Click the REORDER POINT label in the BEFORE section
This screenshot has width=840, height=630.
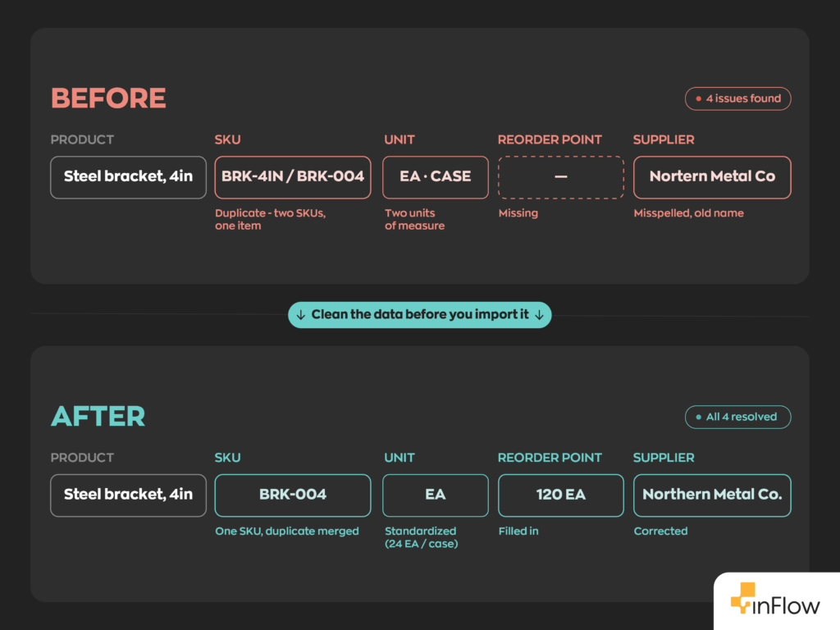[550, 139]
